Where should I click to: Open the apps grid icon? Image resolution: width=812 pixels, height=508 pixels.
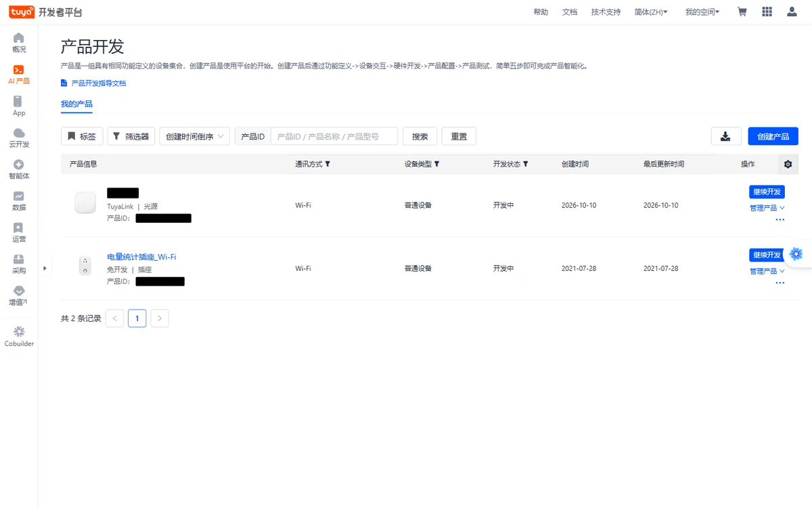[x=767, y=12]
